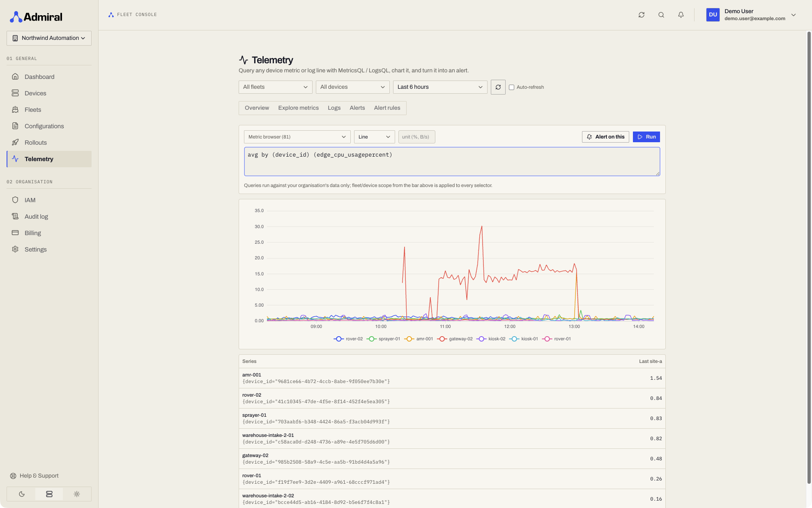812x508 pixels.
Task: Open search in top bar
Action: click(661, 15)
